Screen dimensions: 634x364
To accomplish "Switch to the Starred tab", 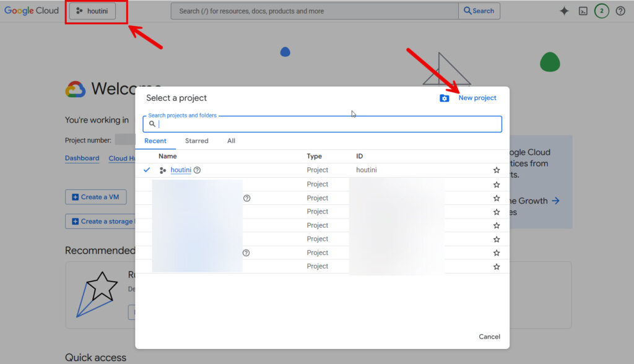I will click(x=196, y=141).
